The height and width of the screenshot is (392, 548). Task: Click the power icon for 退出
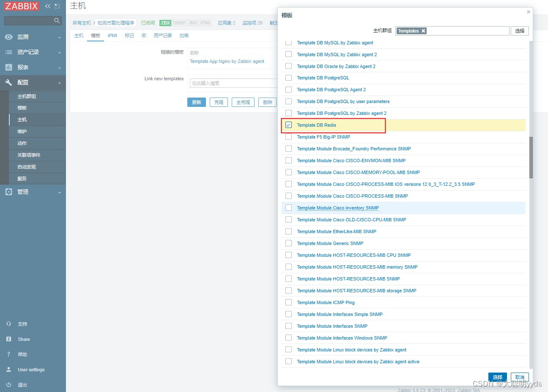(x=8, y=385)
